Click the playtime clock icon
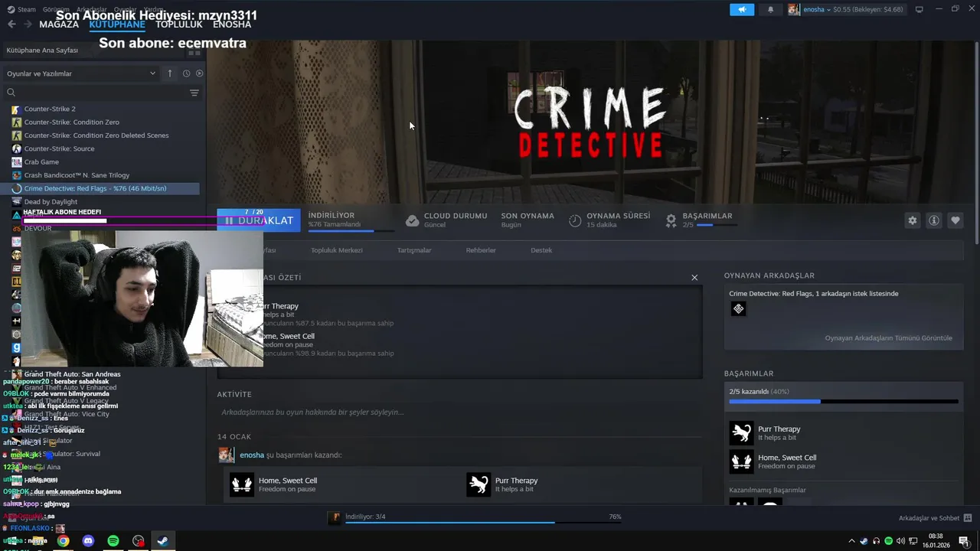The image size is (980, 551). pos(575,220)
